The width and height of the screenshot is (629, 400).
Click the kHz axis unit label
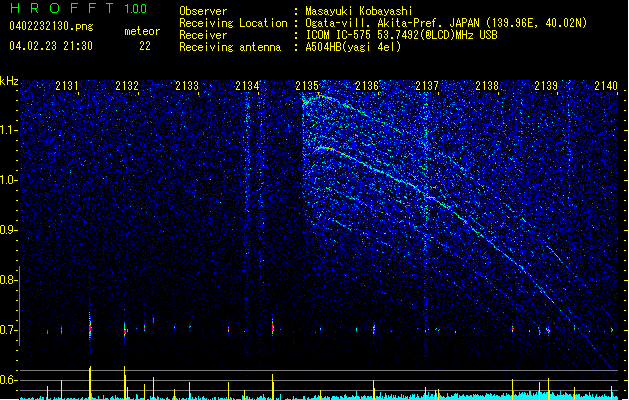[x=9, y=81]
